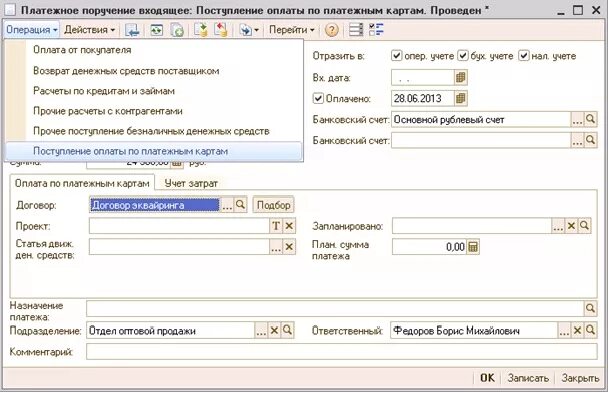Click the Вх. дата input field
The height and width of the screenshot is (393, 608).
(423, 78)
